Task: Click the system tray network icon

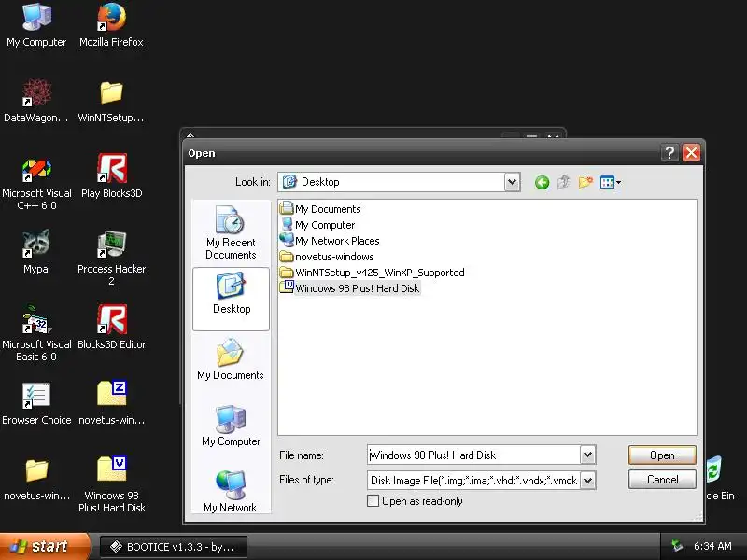Action: [676, 546]
